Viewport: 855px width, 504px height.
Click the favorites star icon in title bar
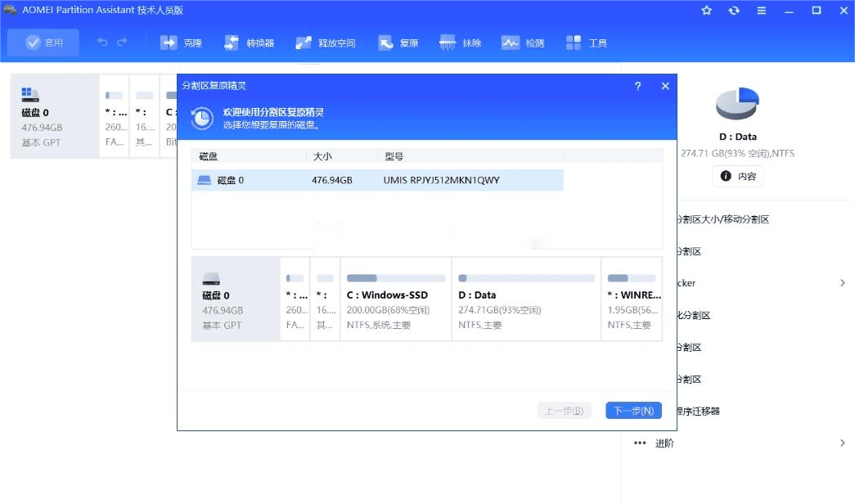point(707,11)
